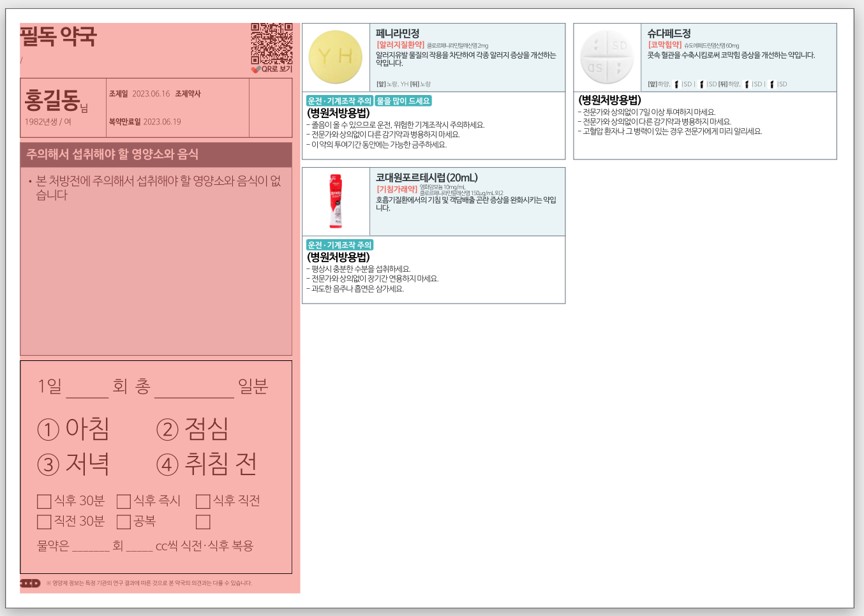Screen dimensions: 864x616
Task: Click the yellow YH pill image
Action: 336,57
